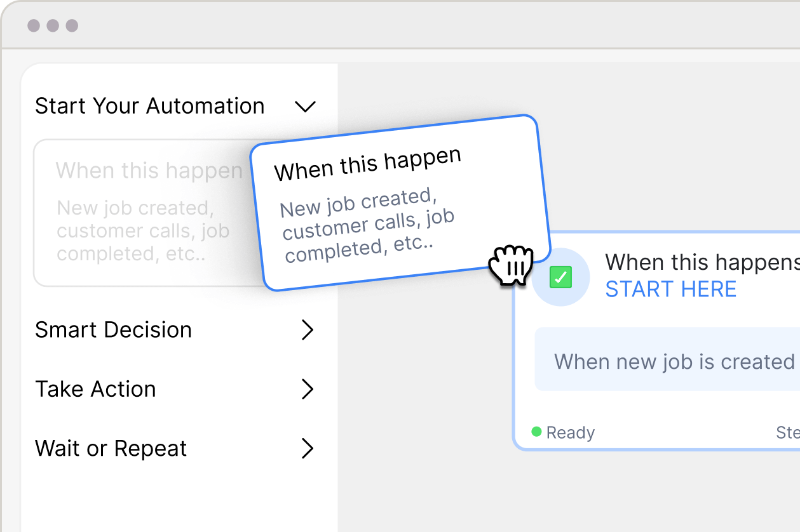Expand the Take Action arrow
The height and width of the screenshot is (532, 800).
pos(308,389)
